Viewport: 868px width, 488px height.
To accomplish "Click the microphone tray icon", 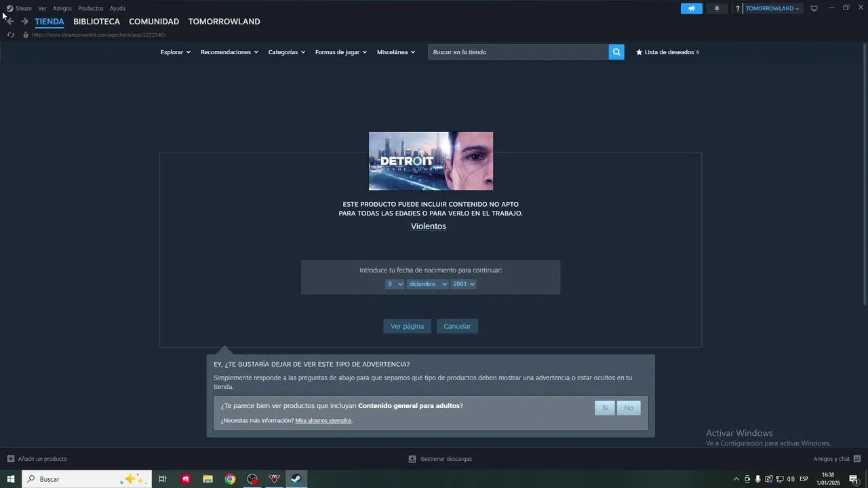I will pyautogui.click(x=757, y=479).
